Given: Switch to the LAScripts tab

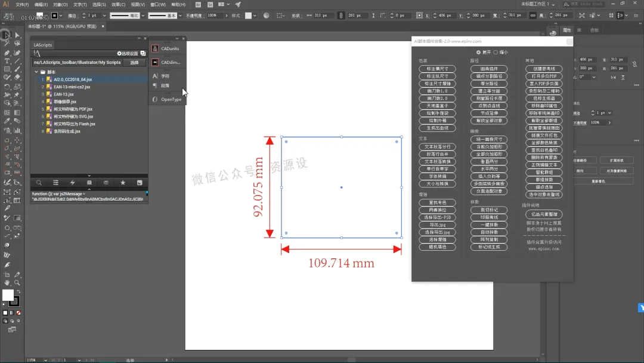Looking at the screenshot, I should 43,45.
